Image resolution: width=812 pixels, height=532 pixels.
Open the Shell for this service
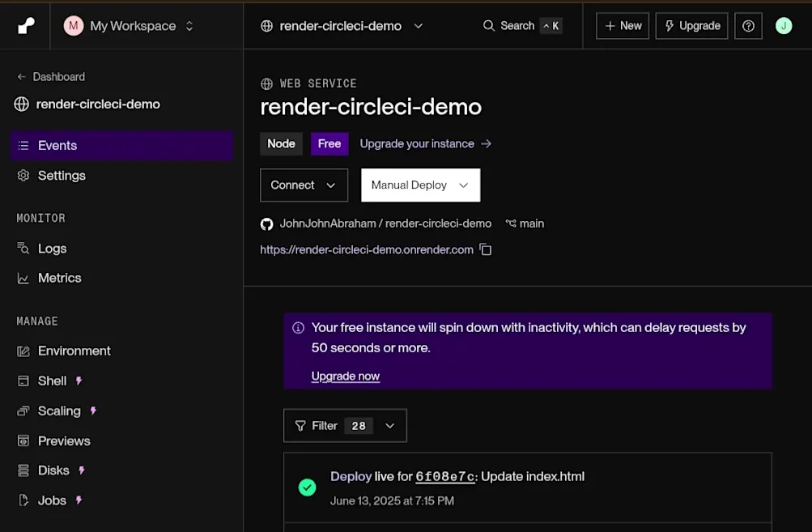tap(52, 381)
